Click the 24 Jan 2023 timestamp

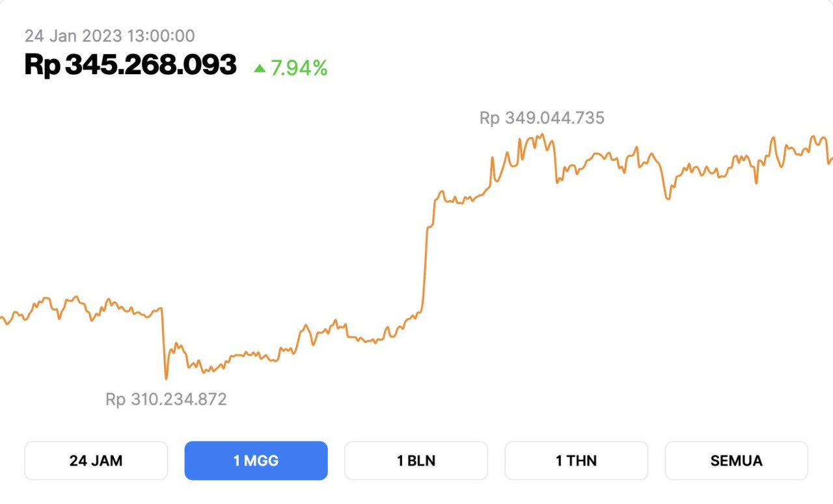tap(108, 36)
